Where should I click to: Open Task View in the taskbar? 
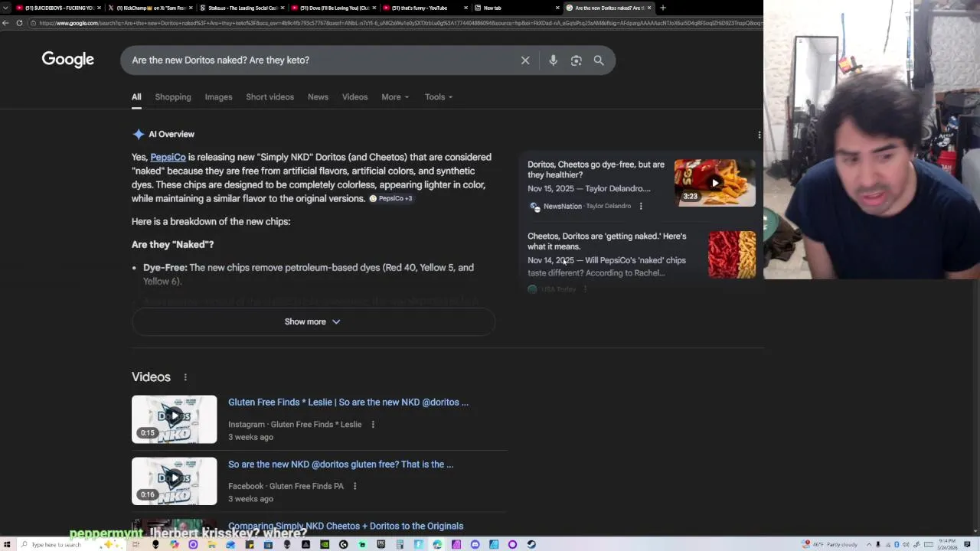[136, 545]
